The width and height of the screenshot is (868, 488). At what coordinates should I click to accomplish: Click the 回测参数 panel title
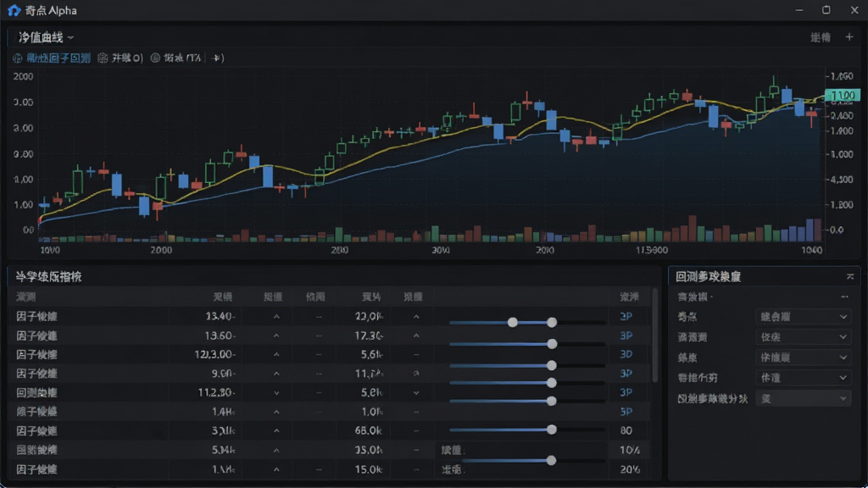pyautogui.click(x=708, y=276)
